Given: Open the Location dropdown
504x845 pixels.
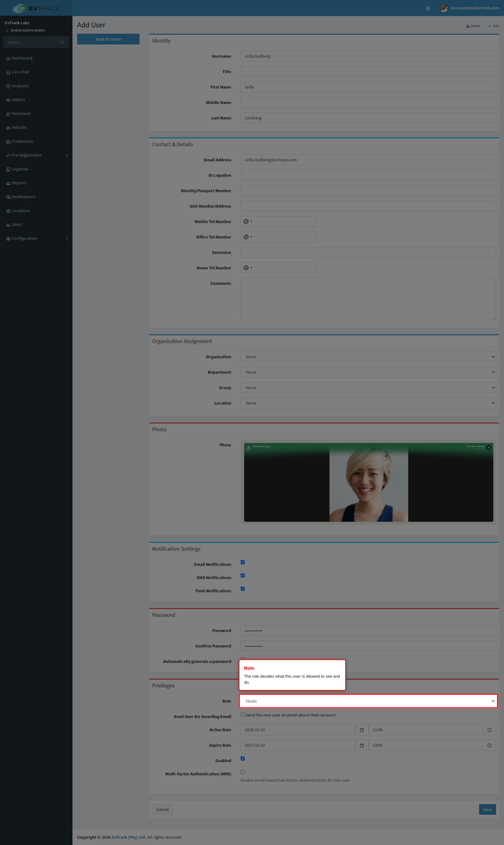Looking at the screenshot, I should pos(368,403).
